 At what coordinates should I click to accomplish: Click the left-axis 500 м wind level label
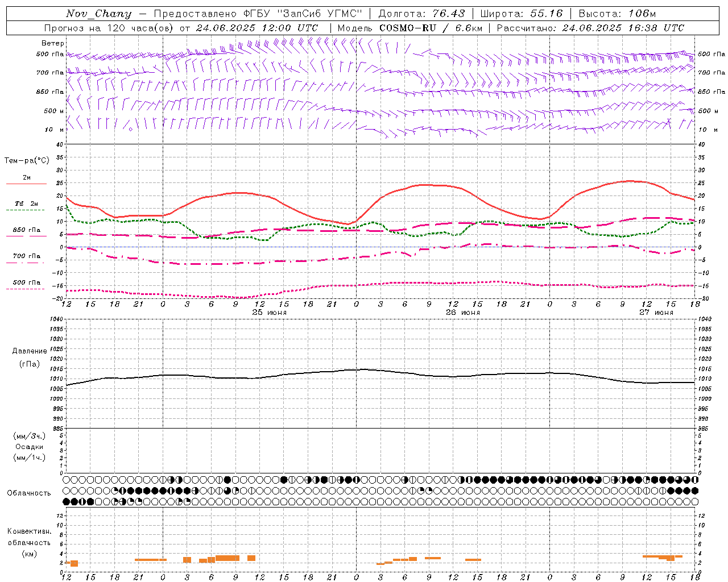click(x=54, y=111)
